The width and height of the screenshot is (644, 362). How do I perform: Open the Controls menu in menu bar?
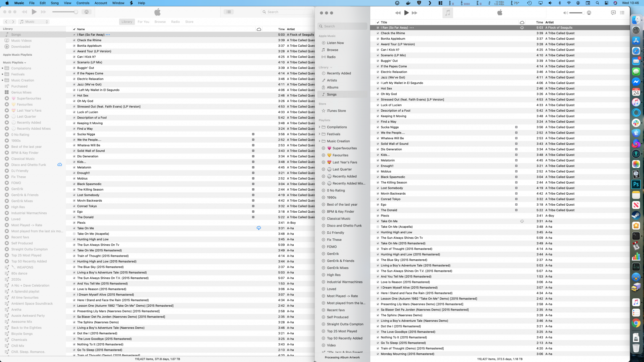coord(83,3)
